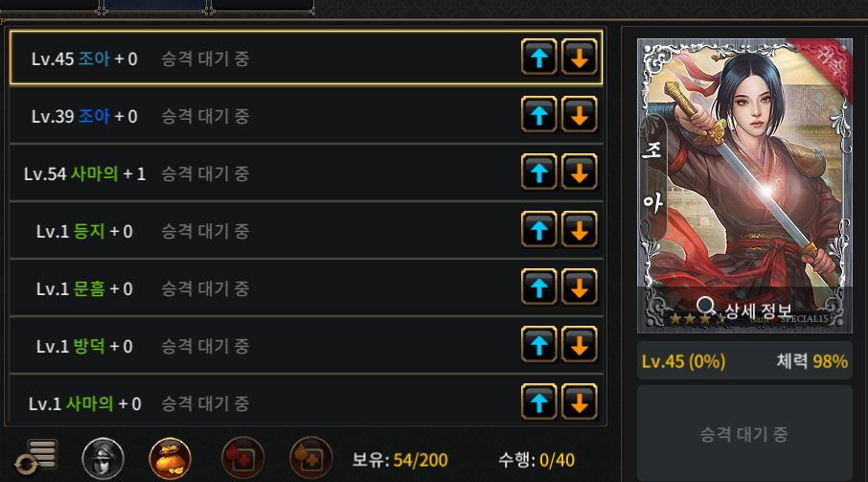The width and height of the screenshot is (868, 482).
Task: Select the Lv.1 문흠 row
Action: pos(307,287)
